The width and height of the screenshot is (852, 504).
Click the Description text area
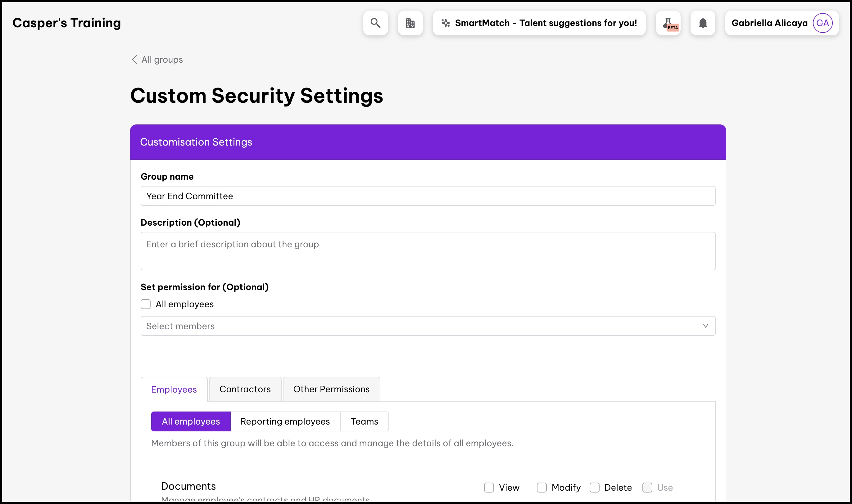[x=428, y=251]
